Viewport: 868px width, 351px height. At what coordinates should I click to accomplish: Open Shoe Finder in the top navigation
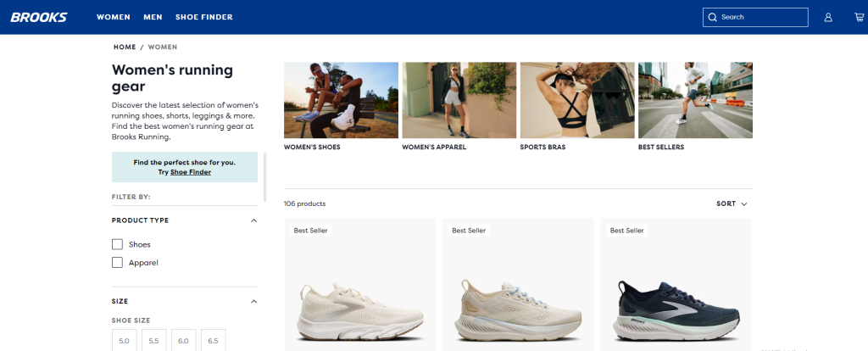(x=204, y=17)
